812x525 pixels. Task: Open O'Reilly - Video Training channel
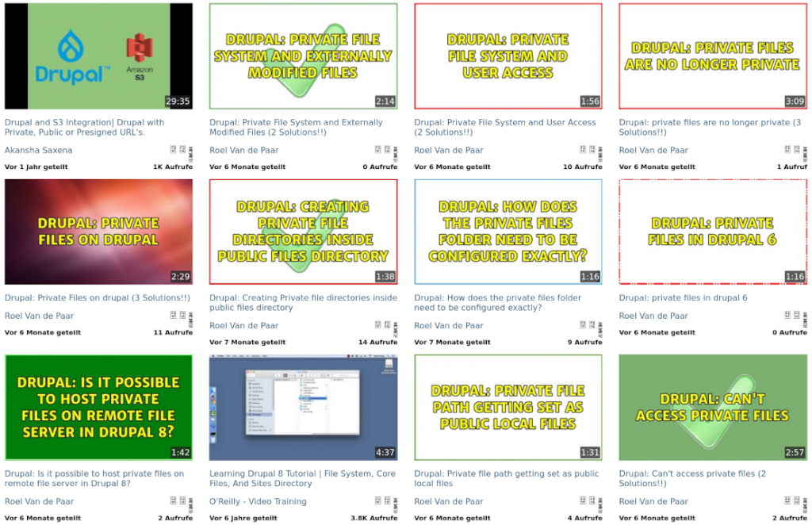tap(258, 501)
